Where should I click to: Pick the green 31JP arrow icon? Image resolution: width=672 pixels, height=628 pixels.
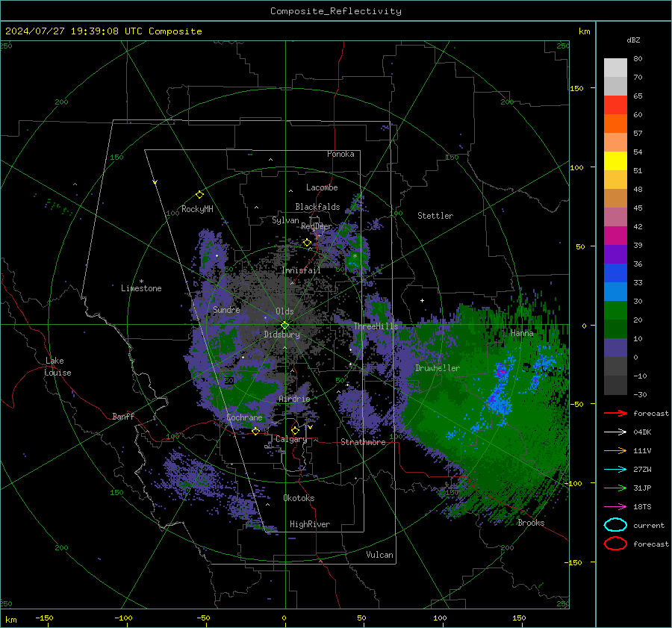[615, 488]
